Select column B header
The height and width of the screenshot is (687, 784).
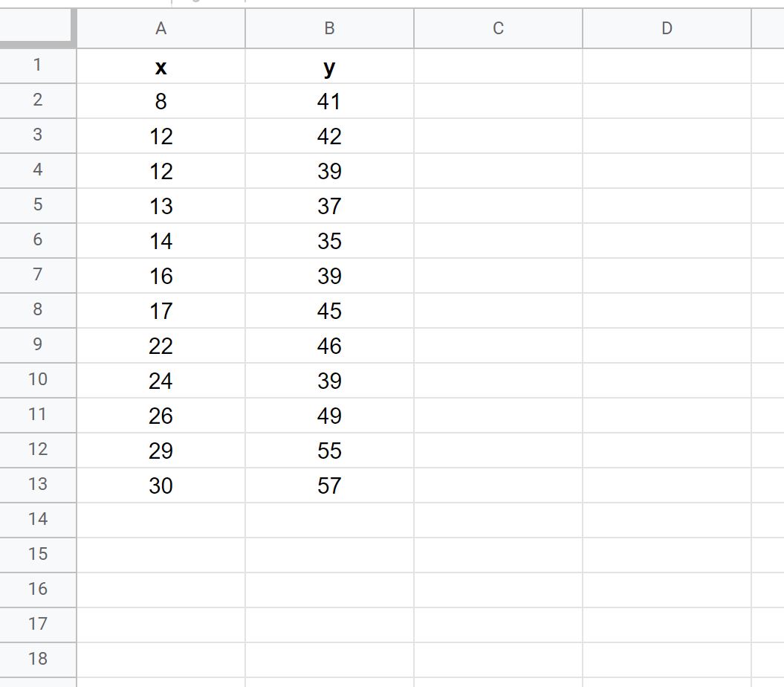329,28
